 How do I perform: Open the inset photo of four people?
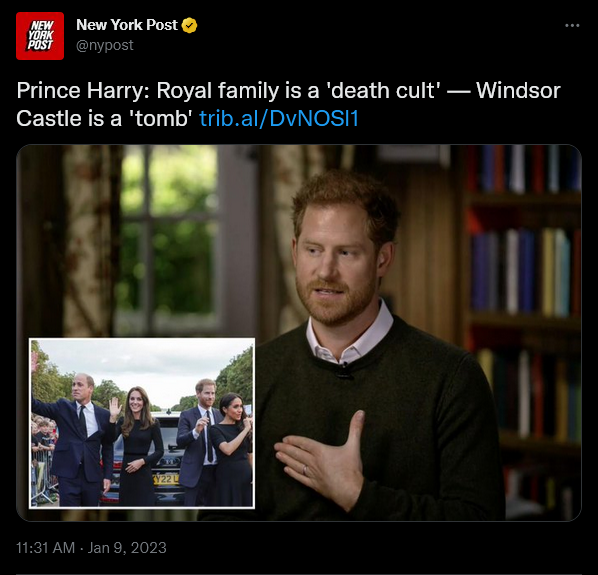coord(142,423)
